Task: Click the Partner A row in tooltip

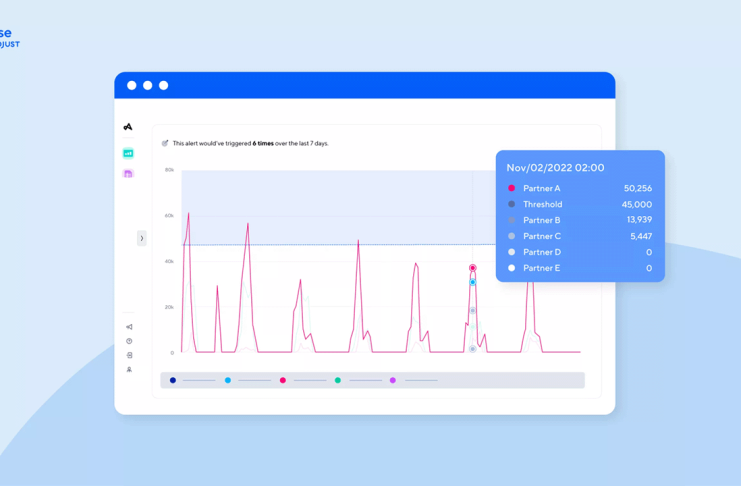Action: 580,188
